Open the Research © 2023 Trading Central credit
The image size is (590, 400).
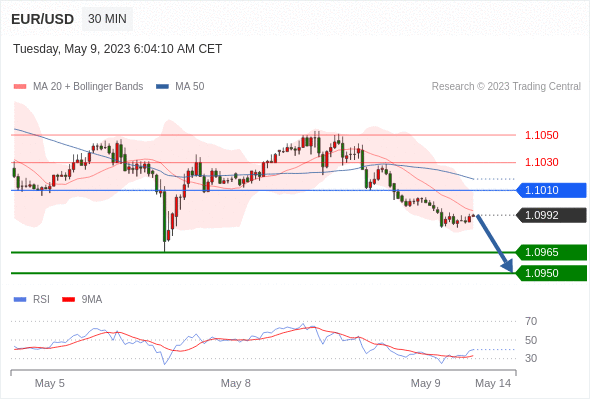[x=506, y=87]
